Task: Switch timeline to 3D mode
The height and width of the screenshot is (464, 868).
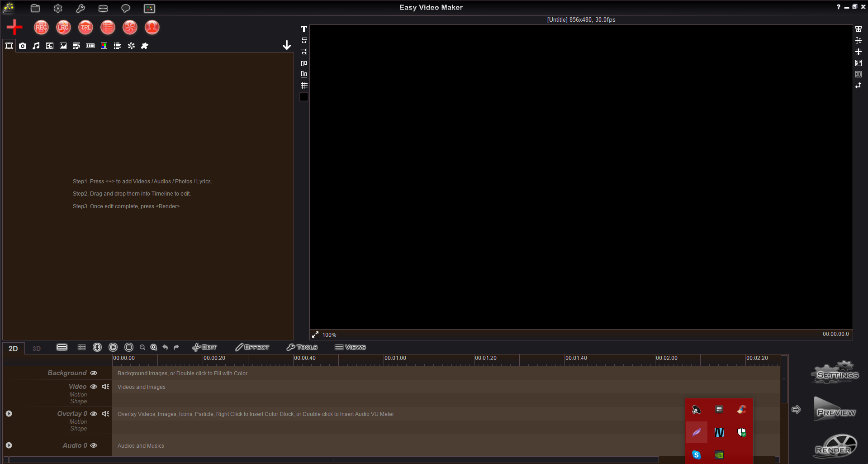Action: click(x=37, y=349)
